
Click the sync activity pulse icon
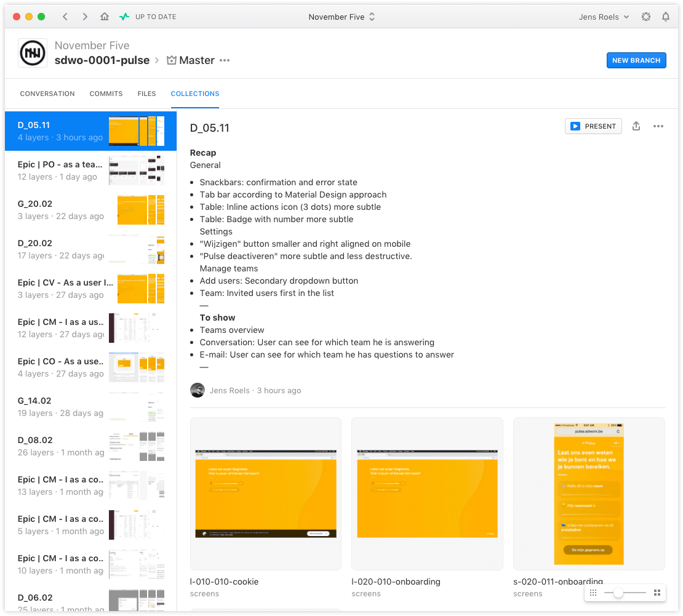124,17
